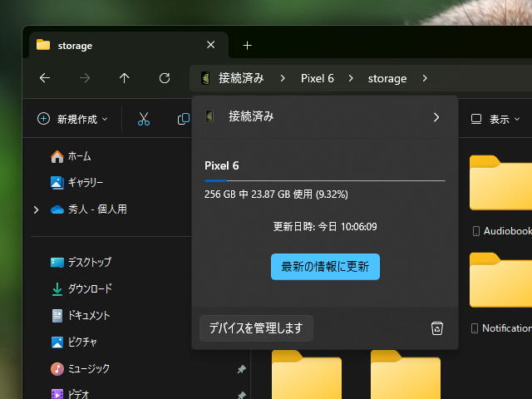Click the Pixel 6 storage usage bar

tap(325, 181)
